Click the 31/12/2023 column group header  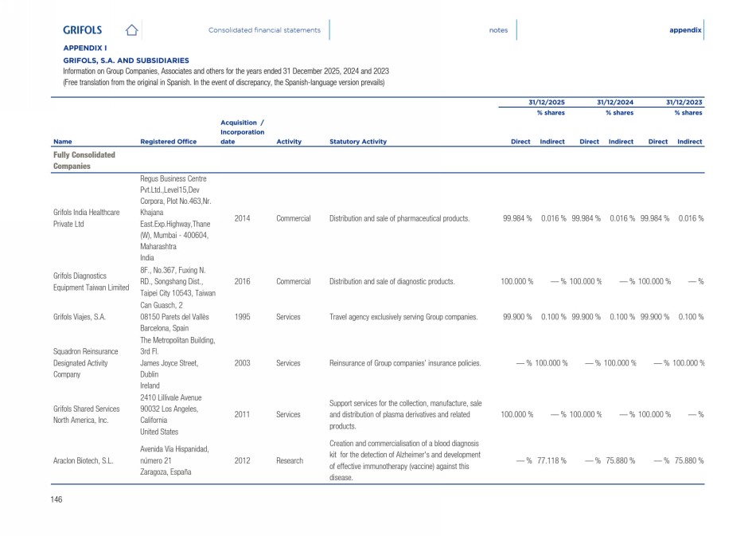684,103
